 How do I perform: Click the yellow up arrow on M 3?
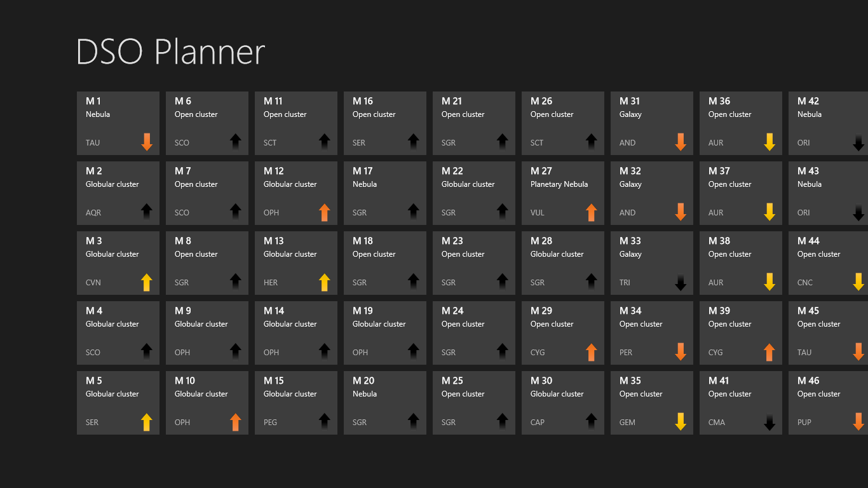[147, 281]
